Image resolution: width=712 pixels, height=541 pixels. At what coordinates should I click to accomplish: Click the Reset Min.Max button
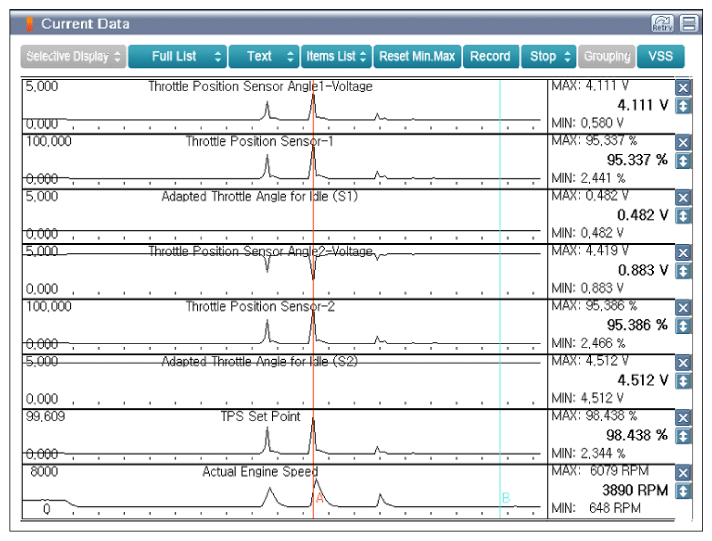(417, 56)
